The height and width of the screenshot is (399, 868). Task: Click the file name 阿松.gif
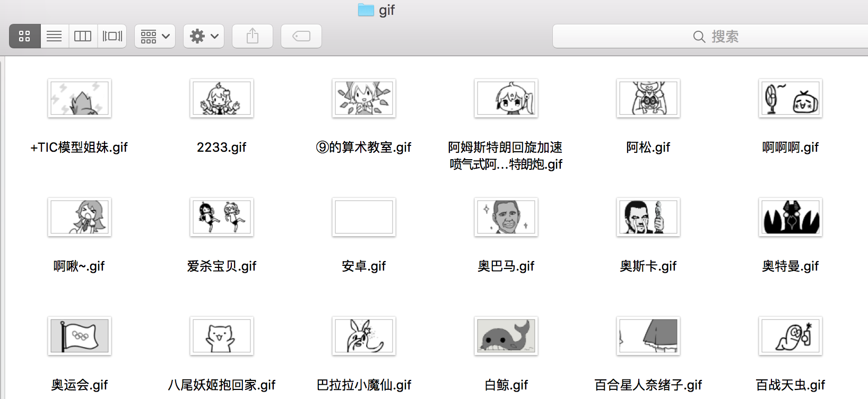coord(648,147)
